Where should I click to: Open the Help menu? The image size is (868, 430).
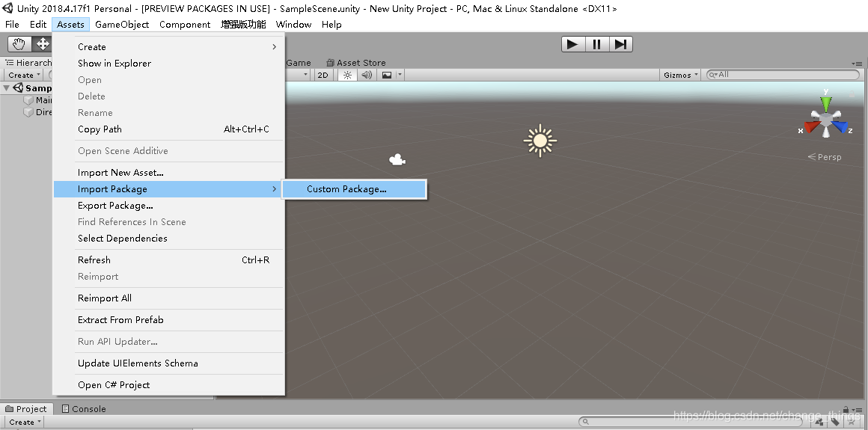[331, 25]
